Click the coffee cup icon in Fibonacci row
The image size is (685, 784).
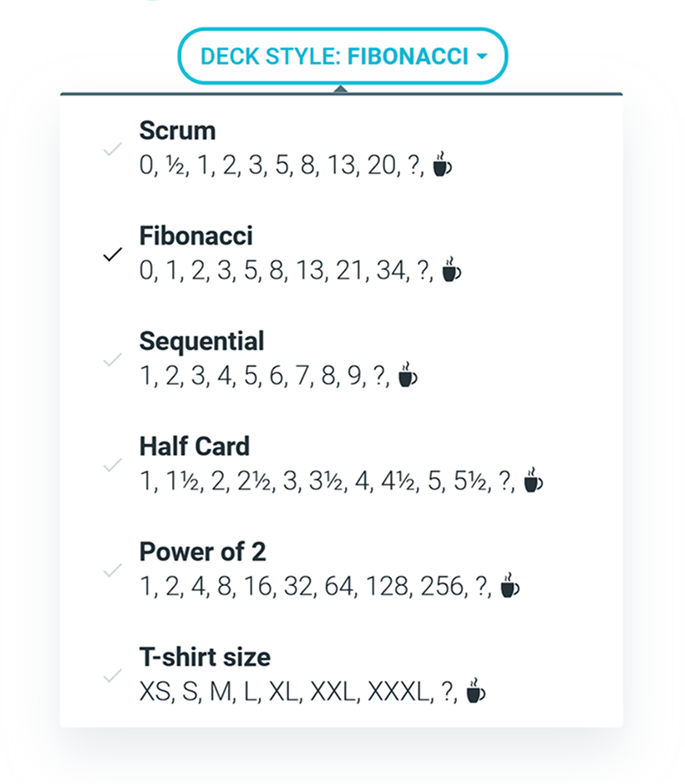click(x=452, y=269)
